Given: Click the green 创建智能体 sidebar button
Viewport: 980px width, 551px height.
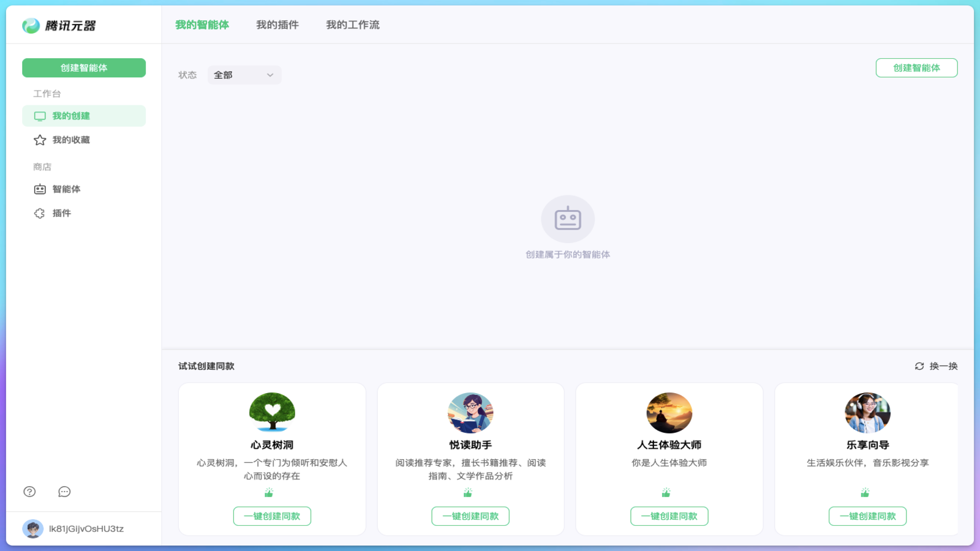Looking at the screenshot, I should coord(83,67).
